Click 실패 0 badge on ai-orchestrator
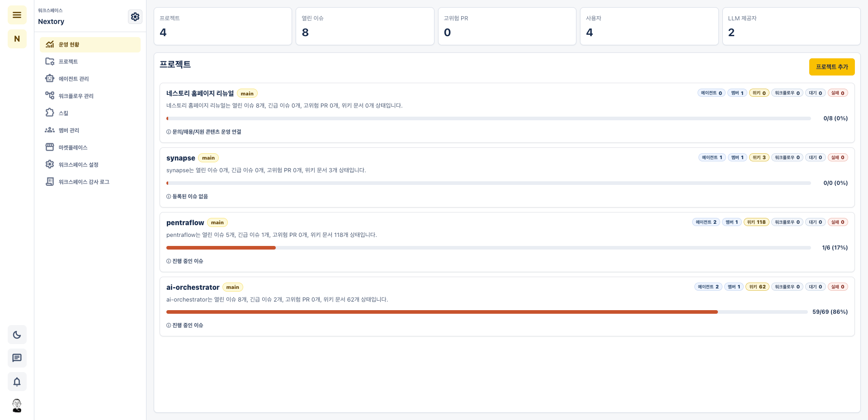This screenshot has height=420, width=868. point(838,287)
